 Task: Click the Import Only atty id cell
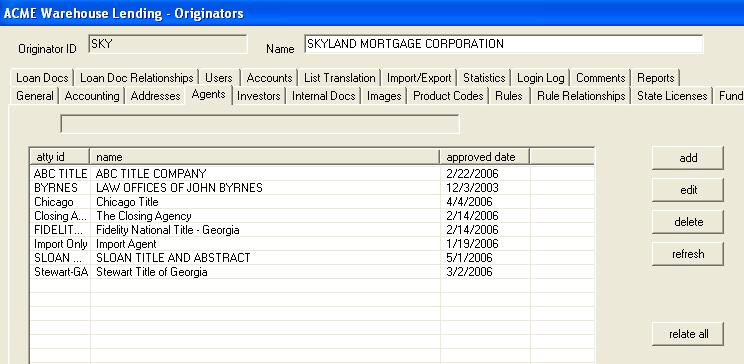tap(61, 244)
